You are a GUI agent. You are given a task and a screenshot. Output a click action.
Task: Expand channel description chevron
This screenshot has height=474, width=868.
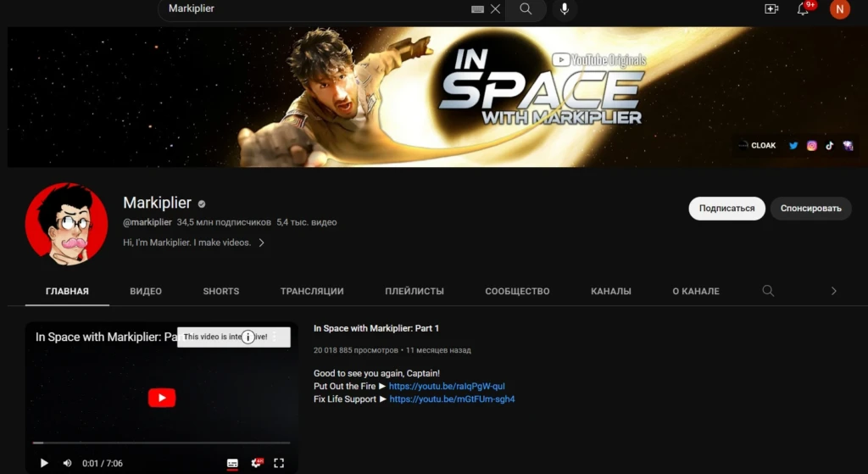[261, 243]
